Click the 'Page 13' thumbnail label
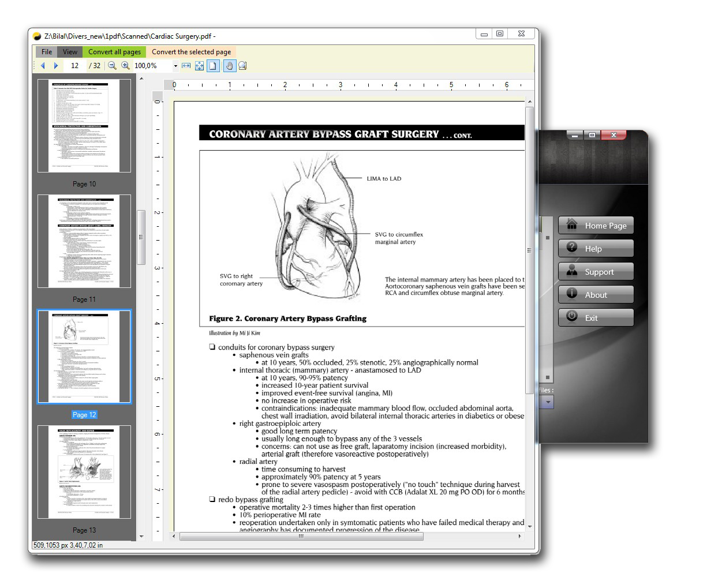The image size is (707, 588). tap(84, 530)
